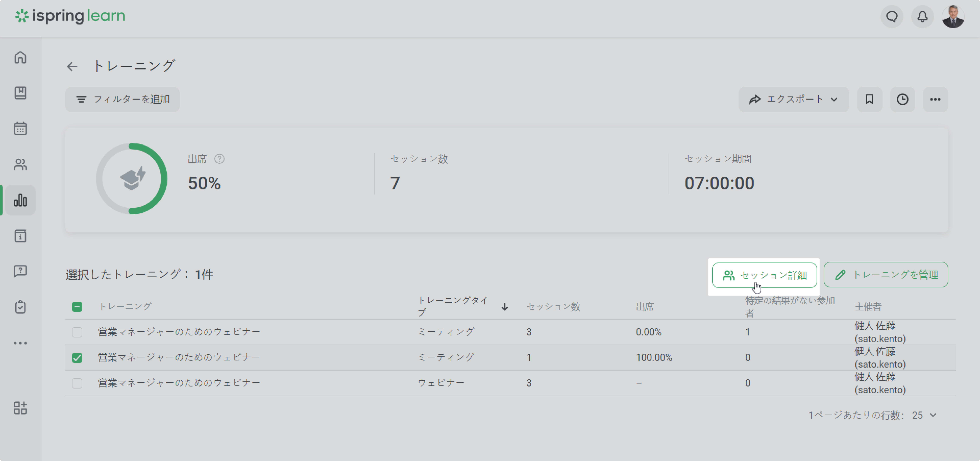Open the more options ellipsis button
The width and height of the screenshot is (980, 461).
935,99
